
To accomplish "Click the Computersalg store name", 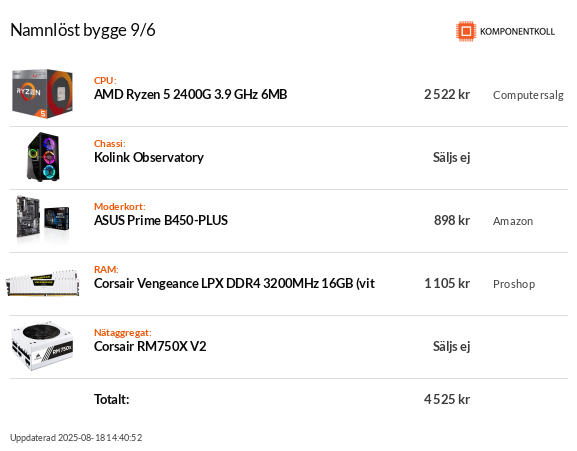I will coord(528,95).
